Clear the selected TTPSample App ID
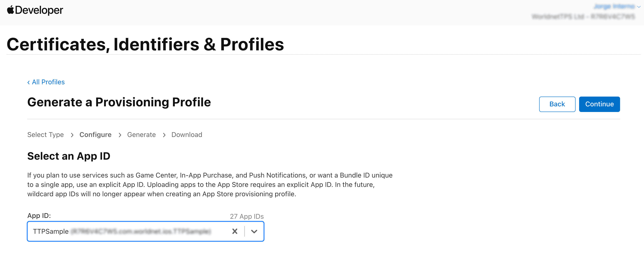Screen dimensions: 644x256 (x=234, y=231)
